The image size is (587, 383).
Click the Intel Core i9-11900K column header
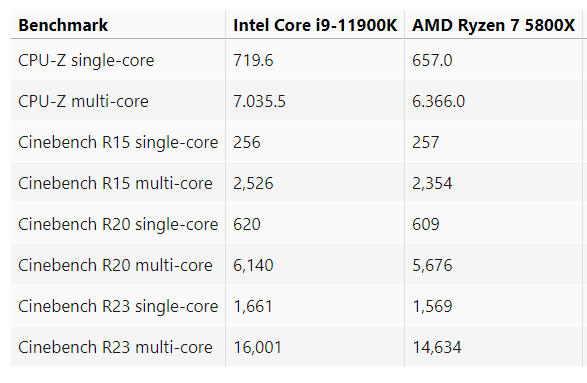315,25
